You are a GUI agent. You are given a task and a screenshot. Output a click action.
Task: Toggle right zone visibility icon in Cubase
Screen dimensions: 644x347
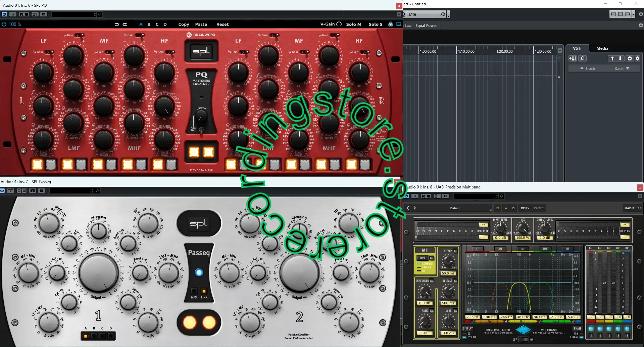pyautogui.click(x=628, y=14)
